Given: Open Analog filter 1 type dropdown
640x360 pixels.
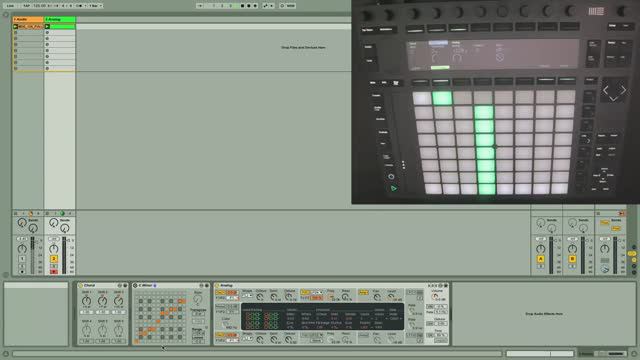Looking at the screenshot, I should [x=317, y=292].
